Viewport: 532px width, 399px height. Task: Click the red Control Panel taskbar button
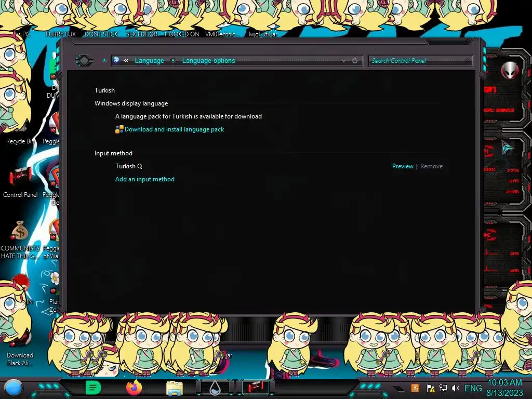point(256,388)
